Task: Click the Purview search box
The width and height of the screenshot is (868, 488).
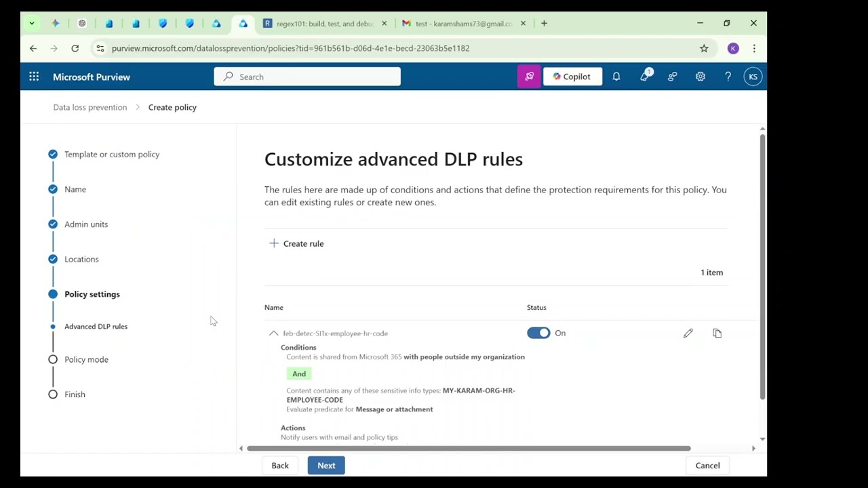Action: pyautogui.click(x=307, y=77)
